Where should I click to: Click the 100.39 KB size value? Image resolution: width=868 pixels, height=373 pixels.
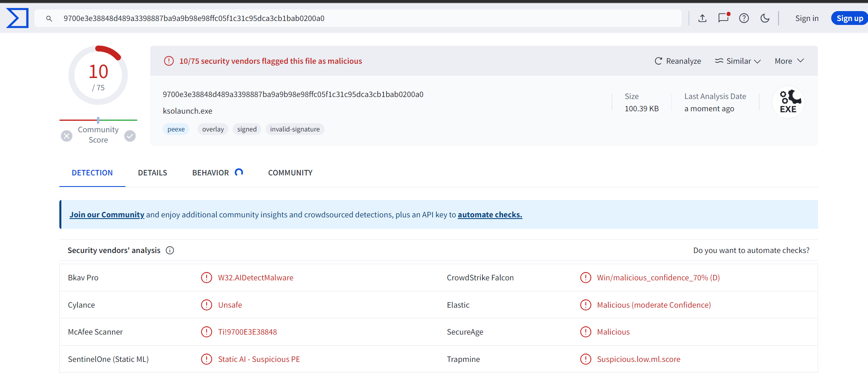(x=642, y=108)
